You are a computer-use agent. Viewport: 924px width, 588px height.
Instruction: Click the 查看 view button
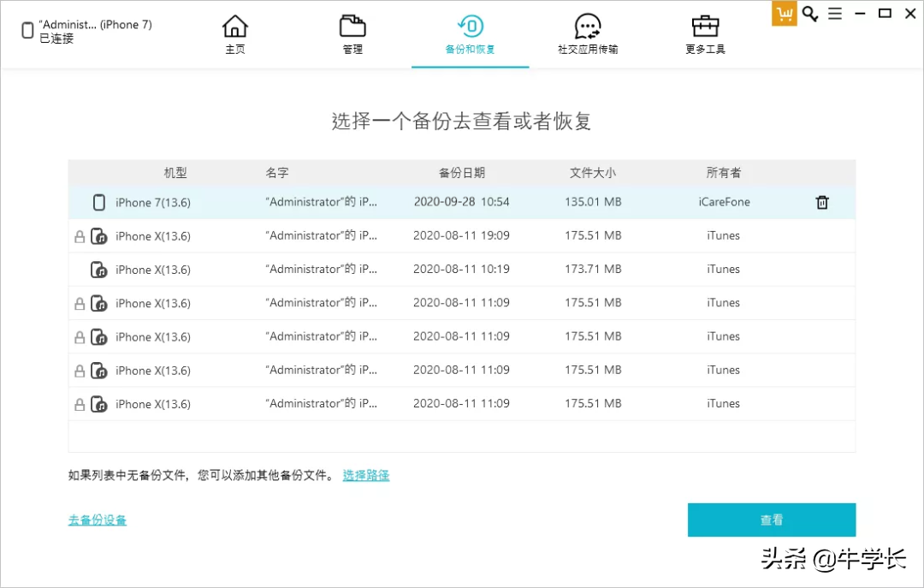771,520
